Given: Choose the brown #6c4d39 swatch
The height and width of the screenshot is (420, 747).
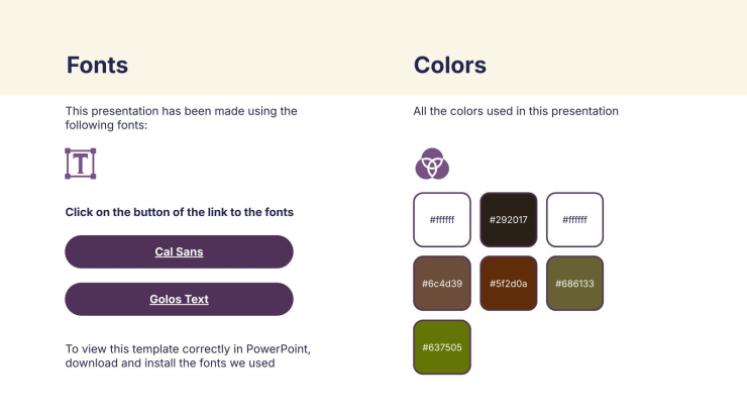Looking at the screenshot, I should coord(442,283).
